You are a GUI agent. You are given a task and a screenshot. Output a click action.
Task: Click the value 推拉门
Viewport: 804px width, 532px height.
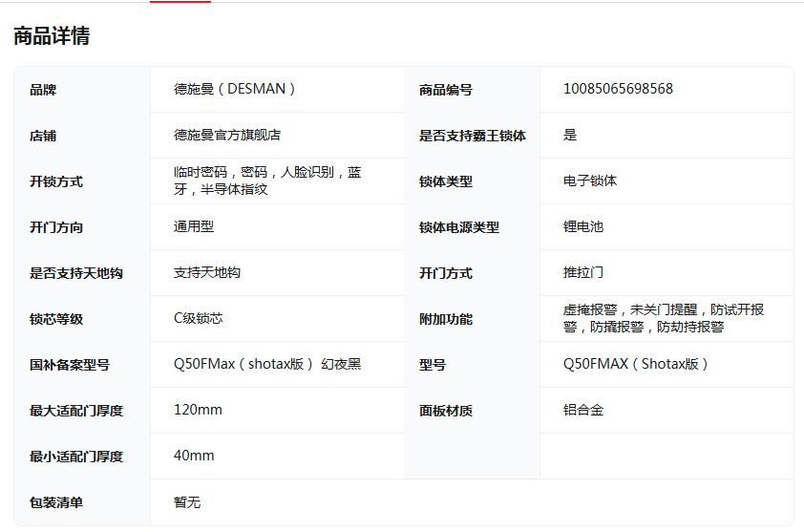583,272
